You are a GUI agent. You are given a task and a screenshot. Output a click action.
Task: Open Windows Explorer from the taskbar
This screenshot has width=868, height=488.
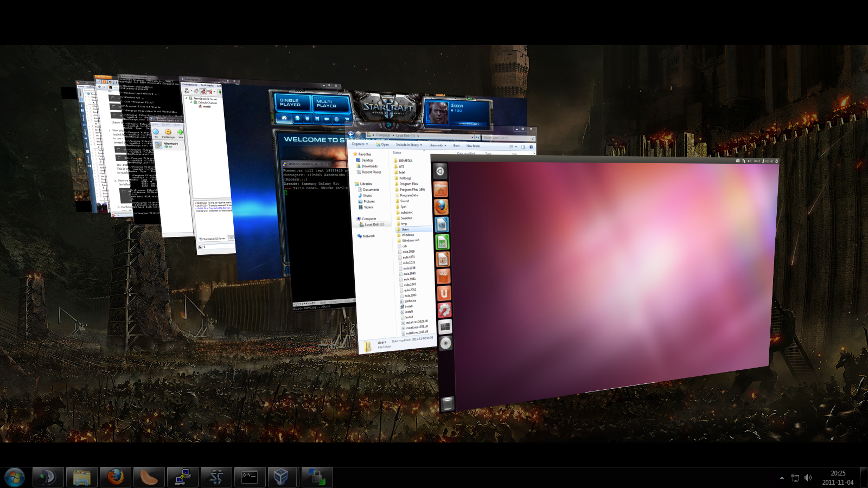point(81,477)
